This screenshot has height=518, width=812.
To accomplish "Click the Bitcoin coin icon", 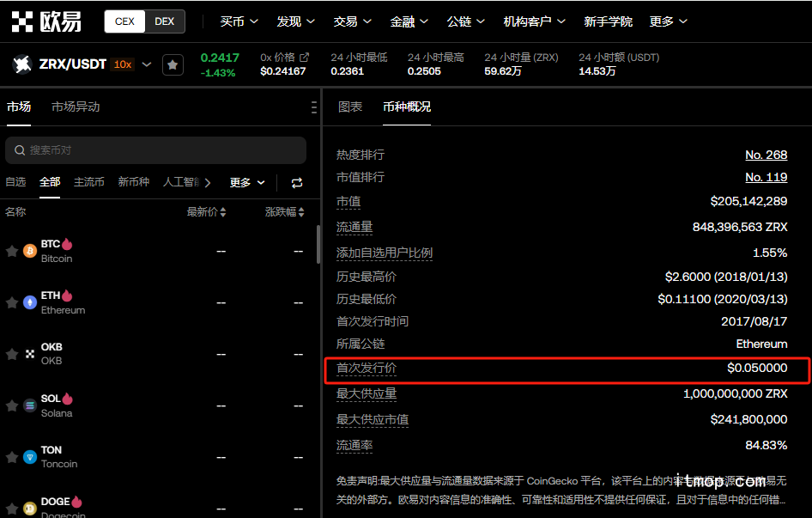I will (30, 252).
